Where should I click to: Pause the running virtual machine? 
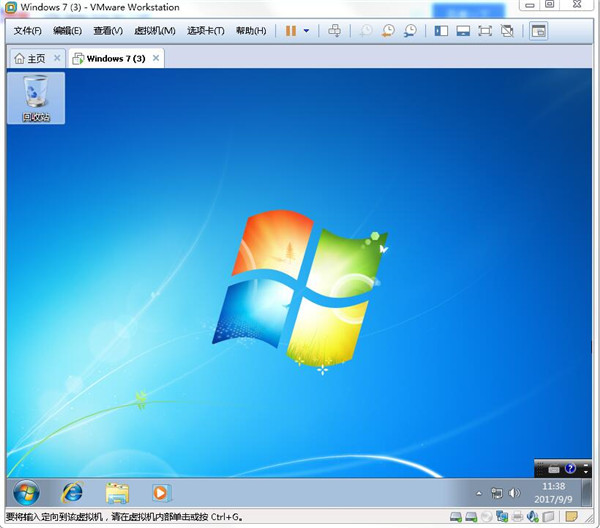point(291,31)
